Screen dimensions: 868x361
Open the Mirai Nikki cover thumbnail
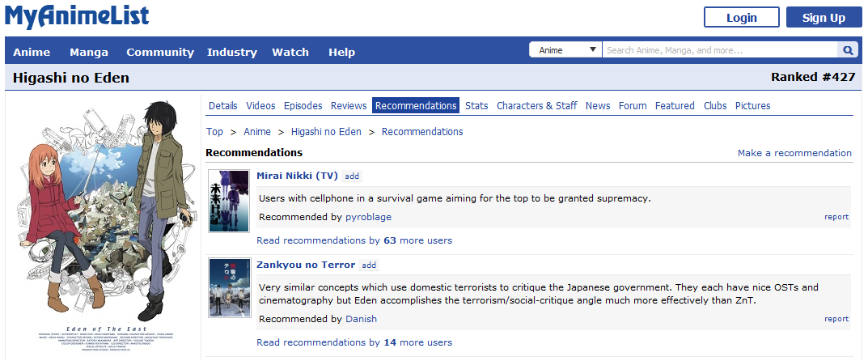click(x=229, y=201)
